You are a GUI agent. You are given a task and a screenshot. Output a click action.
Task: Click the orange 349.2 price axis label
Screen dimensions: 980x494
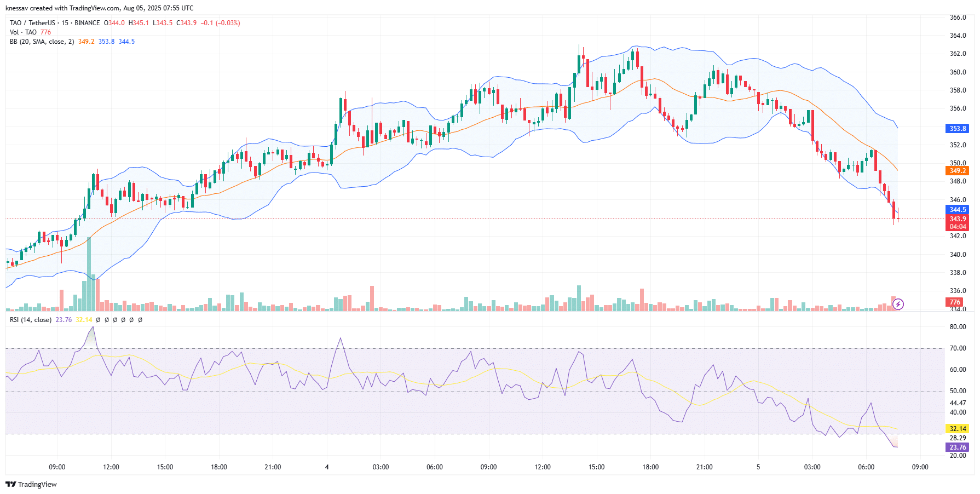[958, 171]
